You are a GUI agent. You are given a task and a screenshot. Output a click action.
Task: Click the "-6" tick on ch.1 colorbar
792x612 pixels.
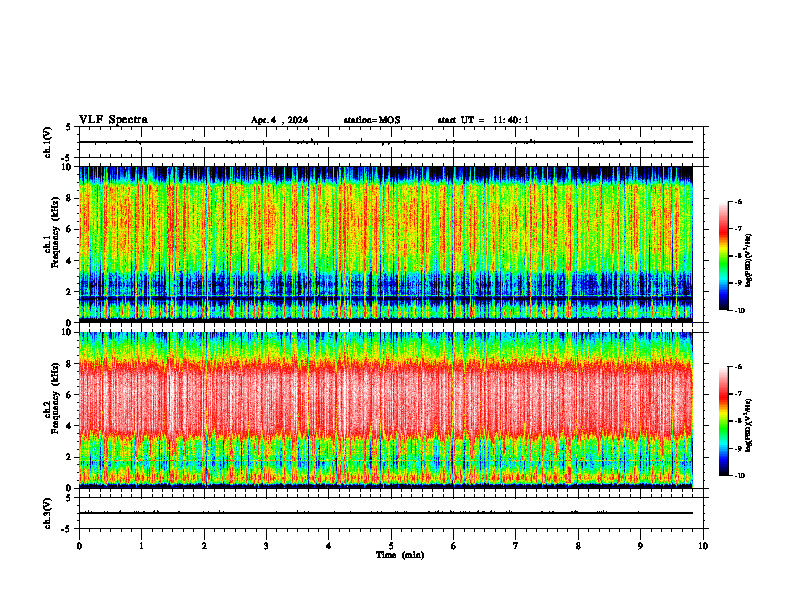point(738,201)
